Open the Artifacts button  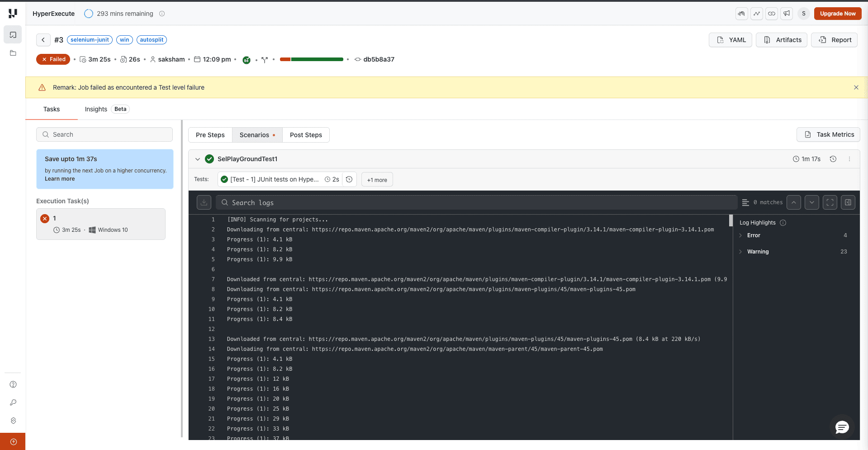click(782, 40)
